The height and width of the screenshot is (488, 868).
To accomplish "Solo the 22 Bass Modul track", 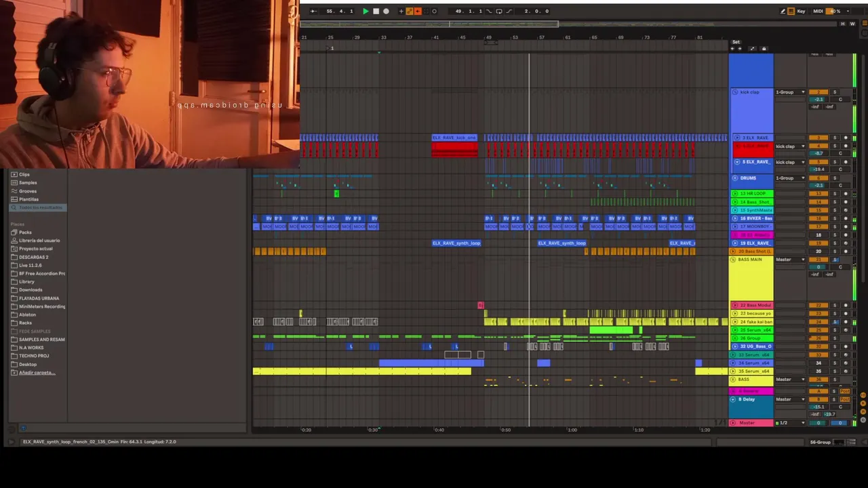I will (835, 306).
